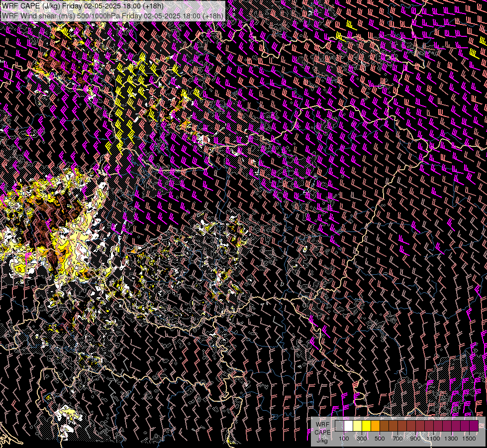The image size is (487, 448).
Task: Click the 1100 legend value
Action: click(433, 439)
